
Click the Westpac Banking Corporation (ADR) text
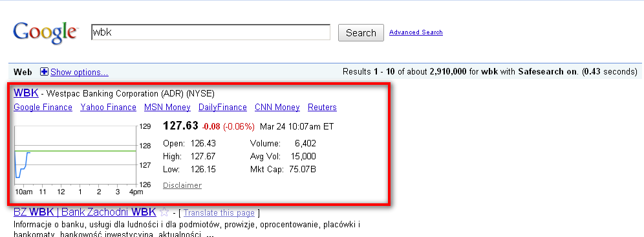coord(115,93)
